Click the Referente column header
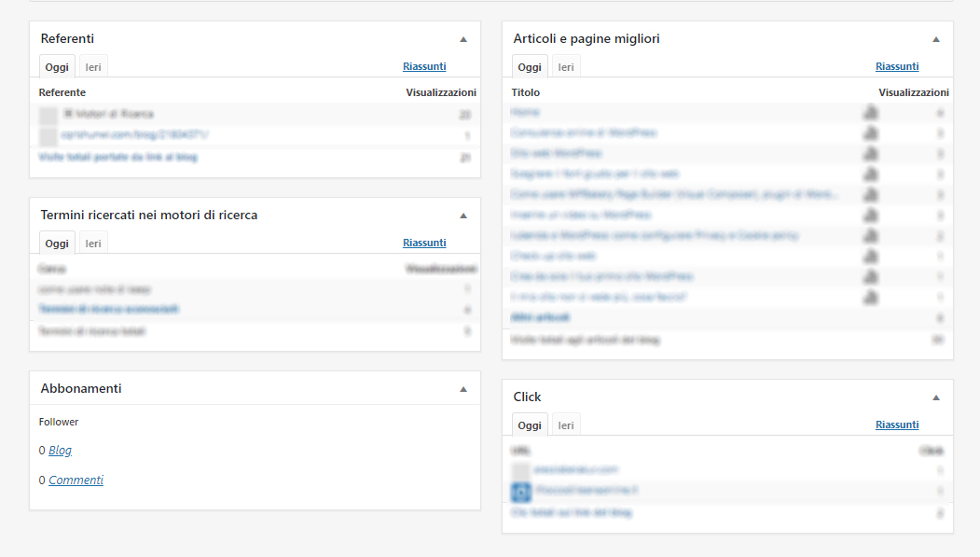This screenshot has width=980, height=557. click(x=62, y=92)
